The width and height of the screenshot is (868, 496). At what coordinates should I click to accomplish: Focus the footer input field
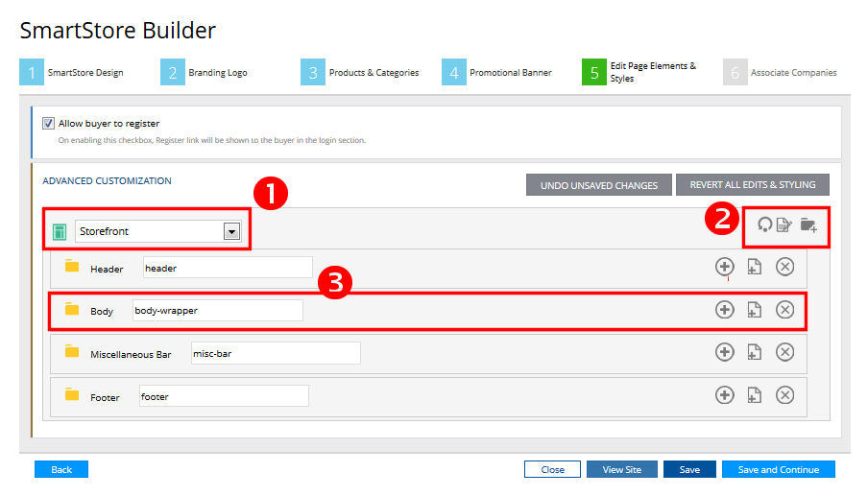click(x=224, y=396)
